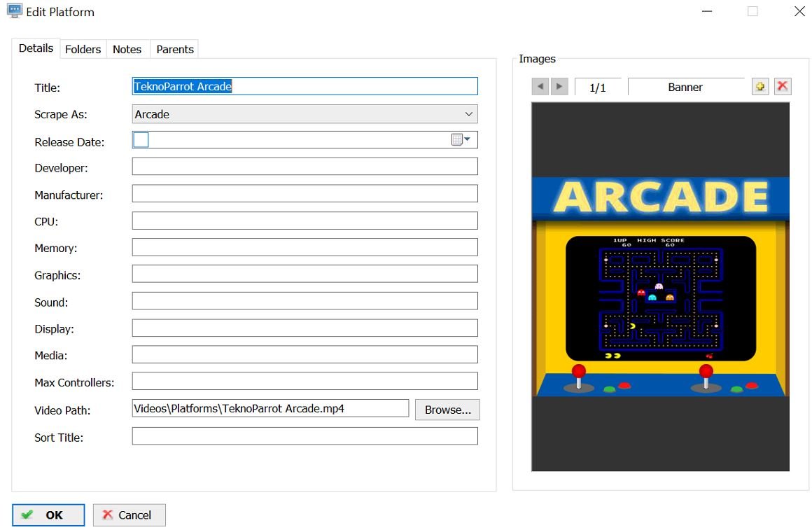Click the Cancel button
The width and height of the screenshot is (812, 530).
tap(129, 515)
